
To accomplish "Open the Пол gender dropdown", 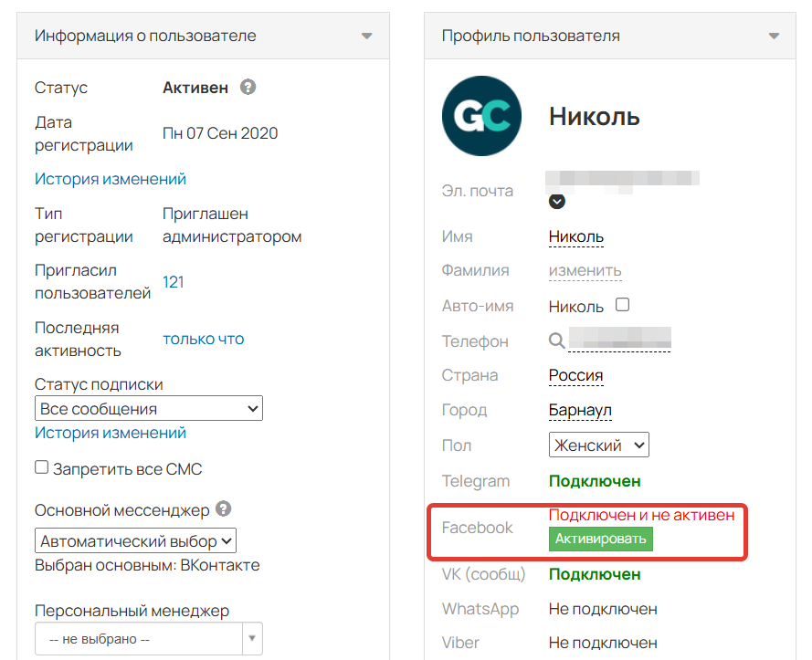I will (x=598, y=445).
